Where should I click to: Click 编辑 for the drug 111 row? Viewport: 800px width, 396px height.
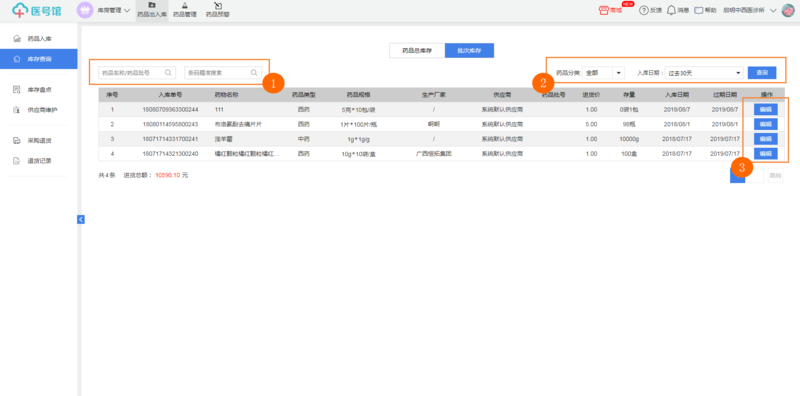(765, 109)
